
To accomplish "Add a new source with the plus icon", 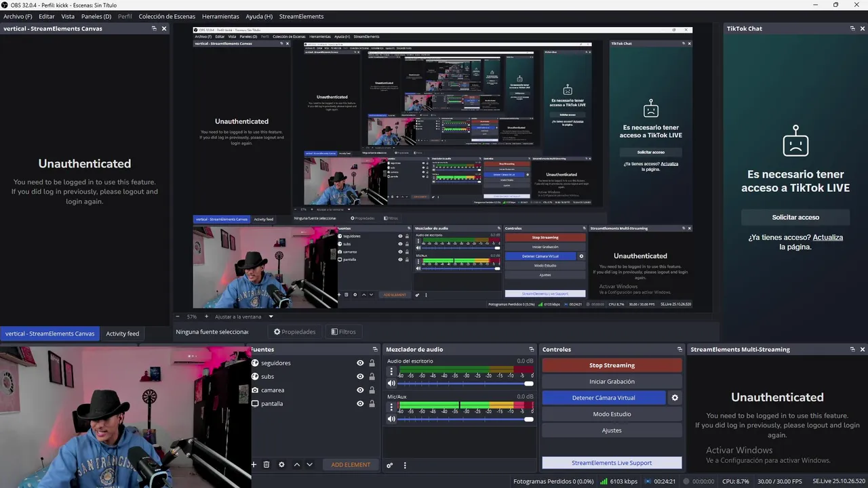I will click(x=254, y=465).
